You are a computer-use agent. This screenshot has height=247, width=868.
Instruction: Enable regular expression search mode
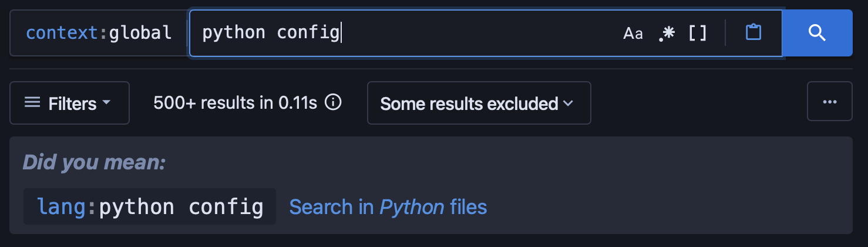[x=666, y=34]
